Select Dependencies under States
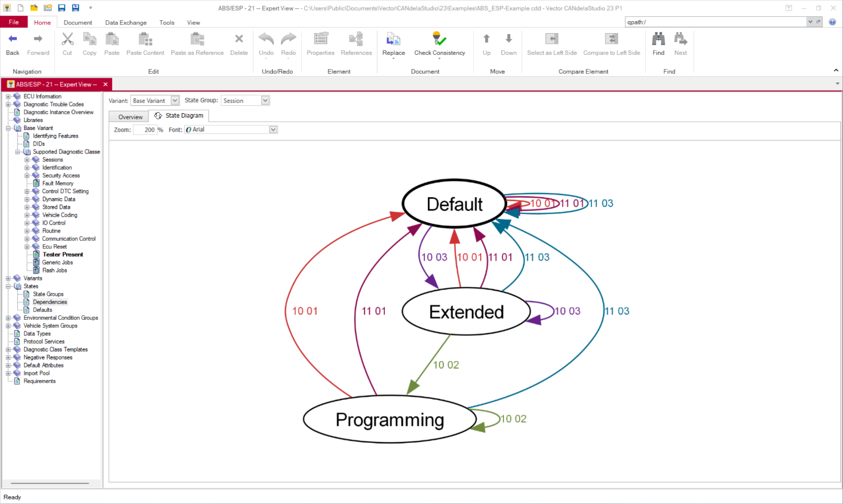843x504 pixels. click(50, 302)
